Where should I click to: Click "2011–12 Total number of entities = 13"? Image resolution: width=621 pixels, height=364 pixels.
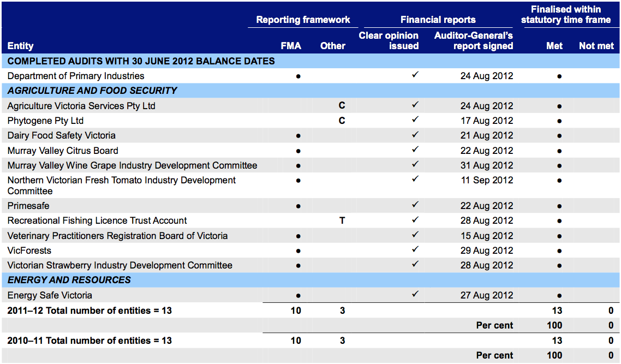(89, 311)
